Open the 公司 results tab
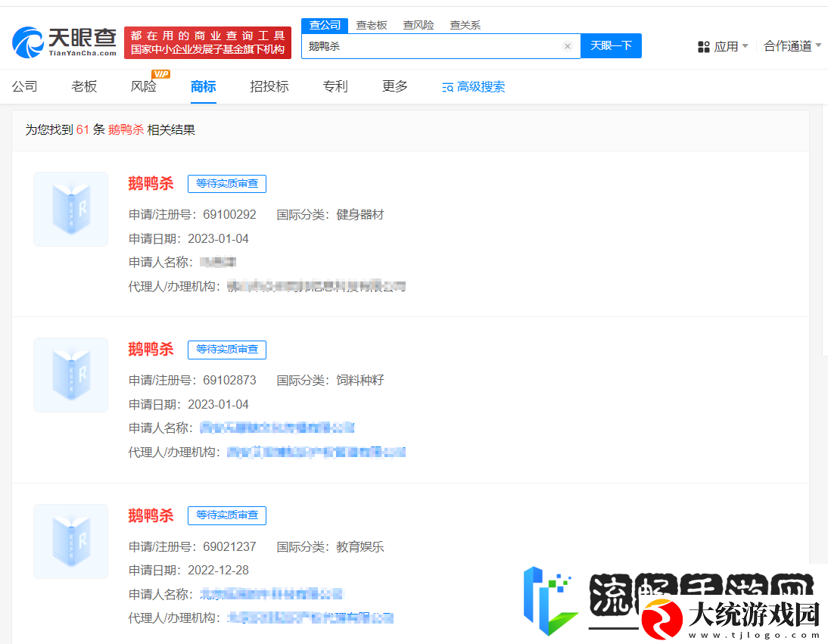Viewport: 828px width, 644px height. [x=25, y=86]
